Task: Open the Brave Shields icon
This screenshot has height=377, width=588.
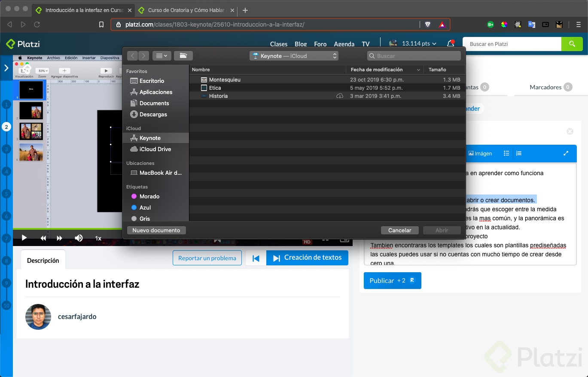Action: (x=428, y=24)
